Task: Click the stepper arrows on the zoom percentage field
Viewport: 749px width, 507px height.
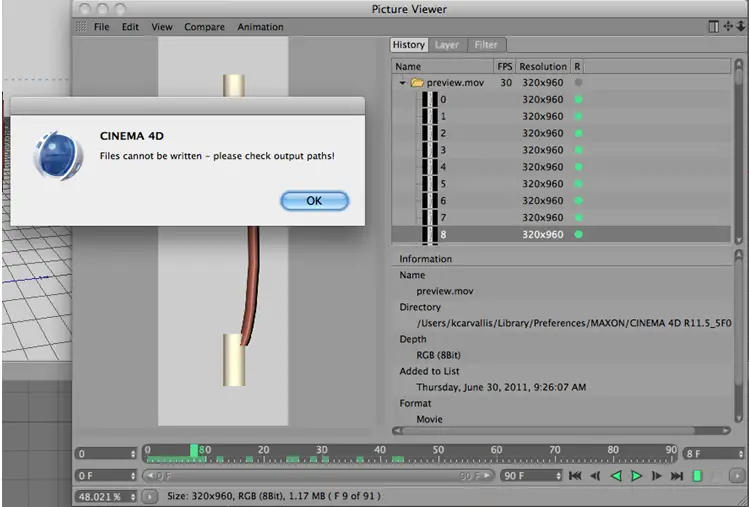Action: point(133,497)
